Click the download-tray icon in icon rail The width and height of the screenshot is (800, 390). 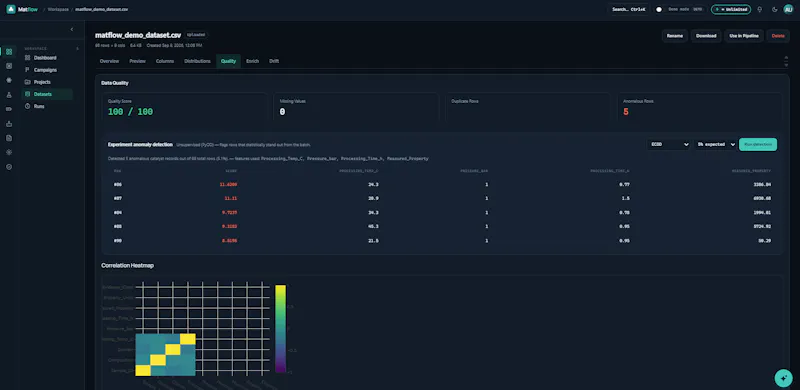pos(9,124)
